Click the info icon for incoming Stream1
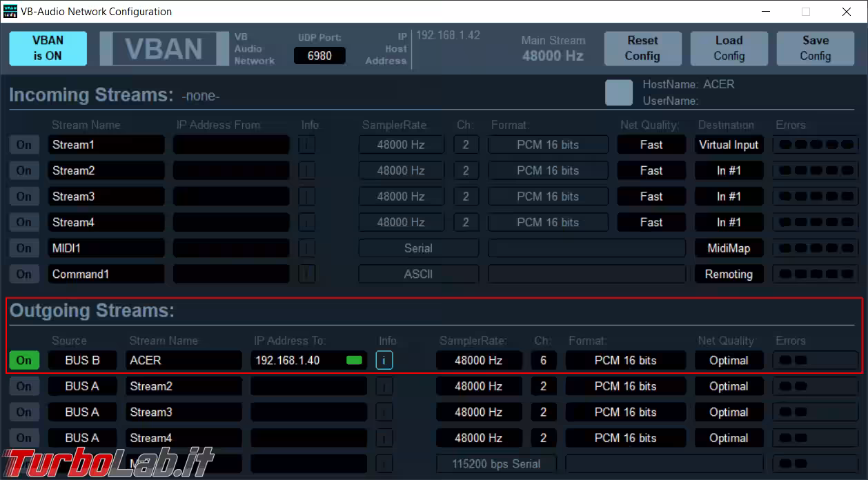 pos(306,145)
